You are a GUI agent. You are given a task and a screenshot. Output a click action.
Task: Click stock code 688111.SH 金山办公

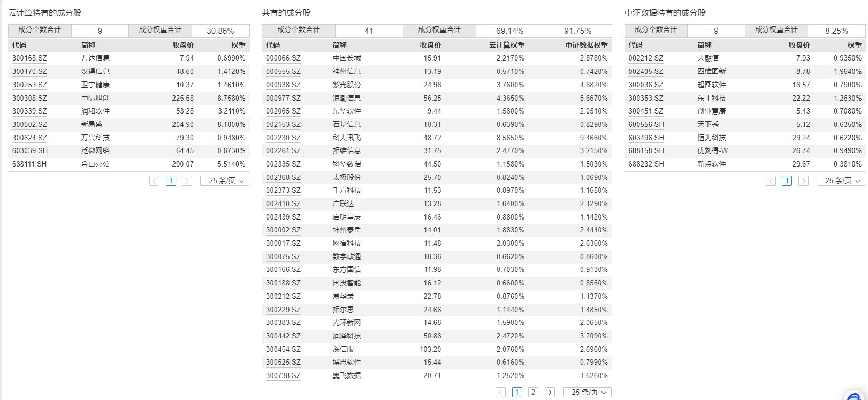point(29,164)
